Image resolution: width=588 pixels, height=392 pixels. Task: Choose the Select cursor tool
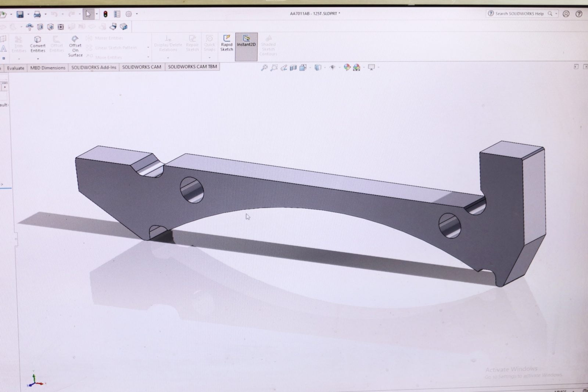pyautogui.click(x=88, y=14)
